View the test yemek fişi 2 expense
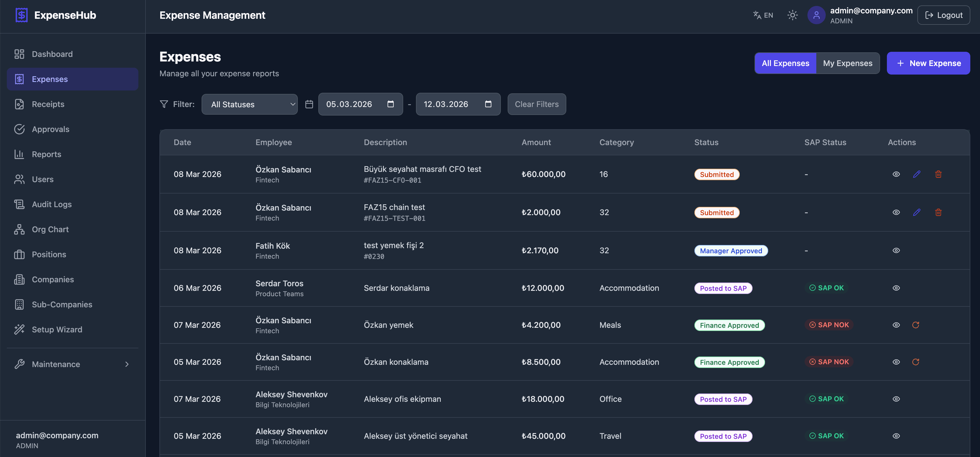This screenshot has height=457, width=980. point(896,250)
